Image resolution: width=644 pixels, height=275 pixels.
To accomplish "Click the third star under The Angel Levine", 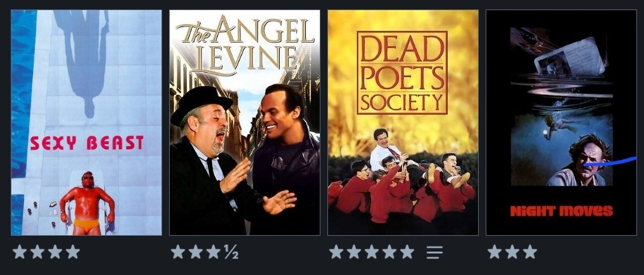I will tap(213, 252).
